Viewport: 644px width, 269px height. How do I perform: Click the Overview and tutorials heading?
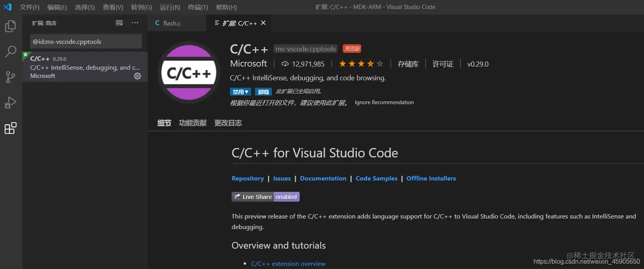pos(279,246)
